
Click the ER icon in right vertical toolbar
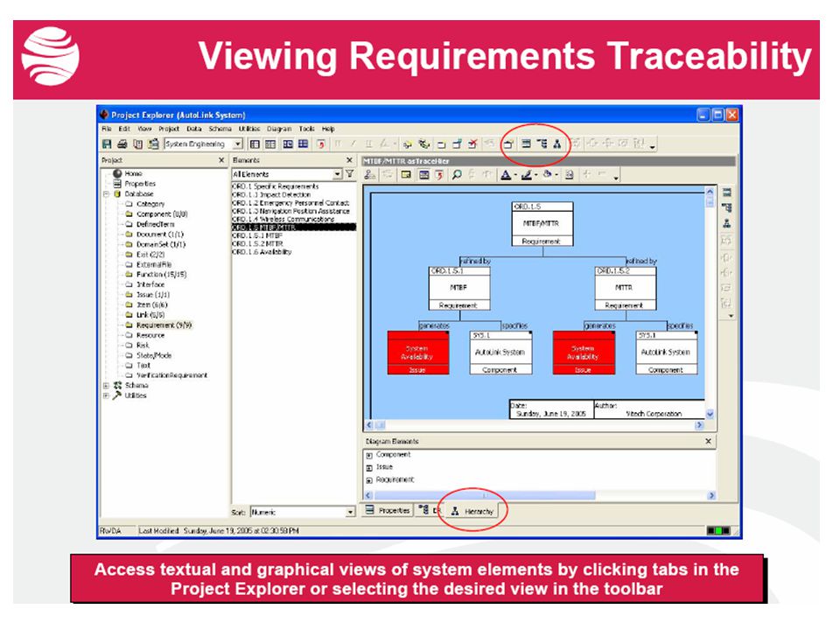point(727,208)
